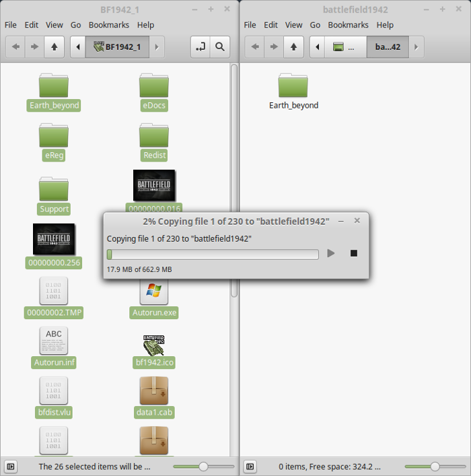Adjust zoom slider in battlefield1942 window

point(435,467)
